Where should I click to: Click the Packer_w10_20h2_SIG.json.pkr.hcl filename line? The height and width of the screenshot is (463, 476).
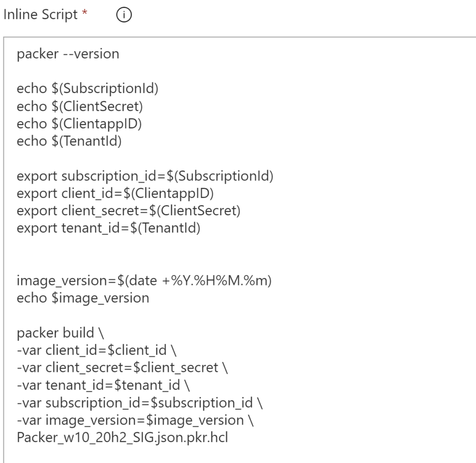click(x=122, y=437)
